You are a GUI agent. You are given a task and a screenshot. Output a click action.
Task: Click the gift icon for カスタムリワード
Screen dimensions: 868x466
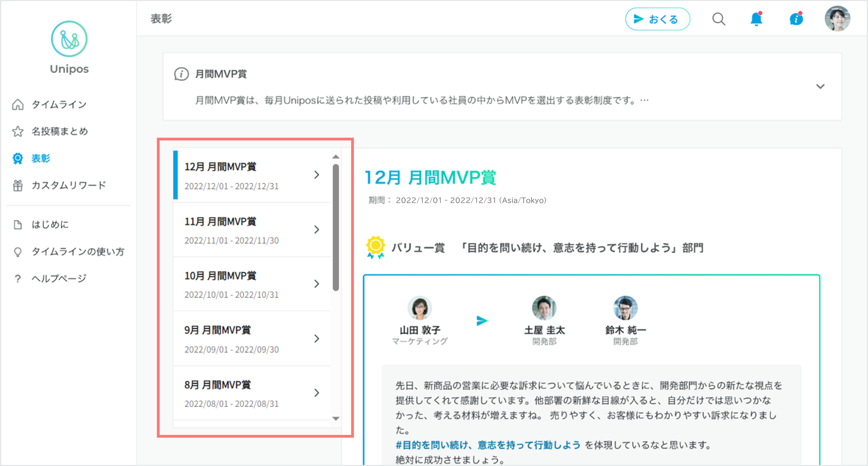click(18, 185)
